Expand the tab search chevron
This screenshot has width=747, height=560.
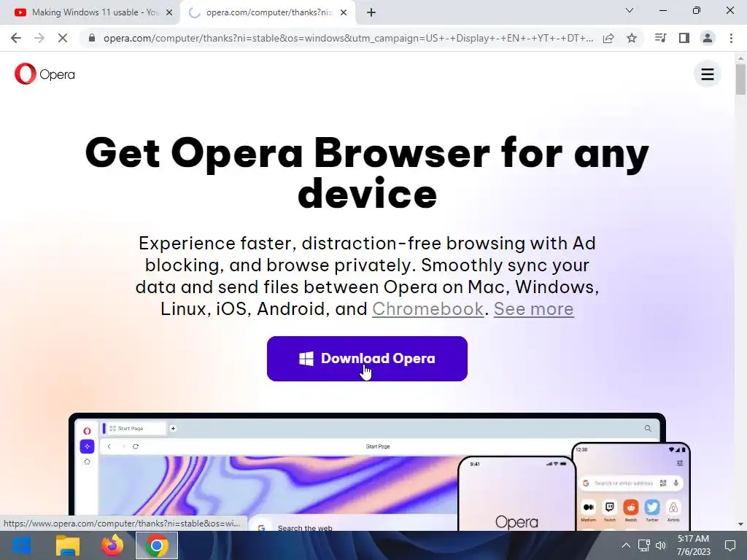(x=630, y=10)
